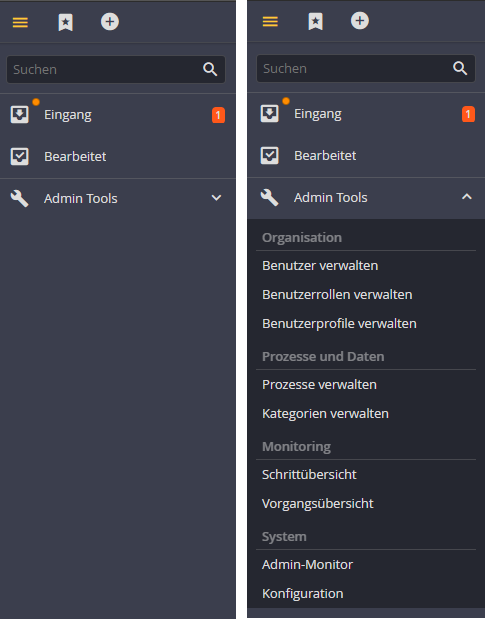
Task: Open Benutzerrollen verwalten
Action: (x=337, y=294)
